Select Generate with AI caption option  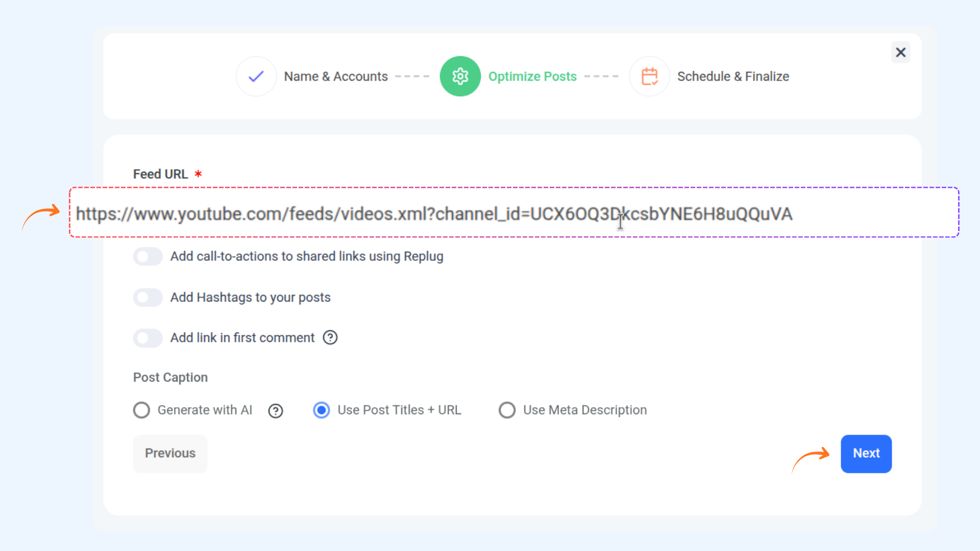pyautogui.click(x=141, y=410)
